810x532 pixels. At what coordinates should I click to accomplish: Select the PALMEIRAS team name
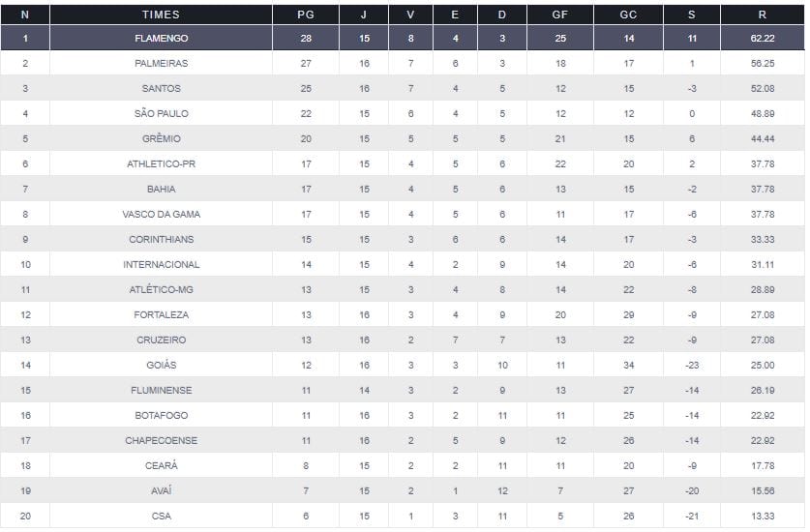[x=161, y=63]
